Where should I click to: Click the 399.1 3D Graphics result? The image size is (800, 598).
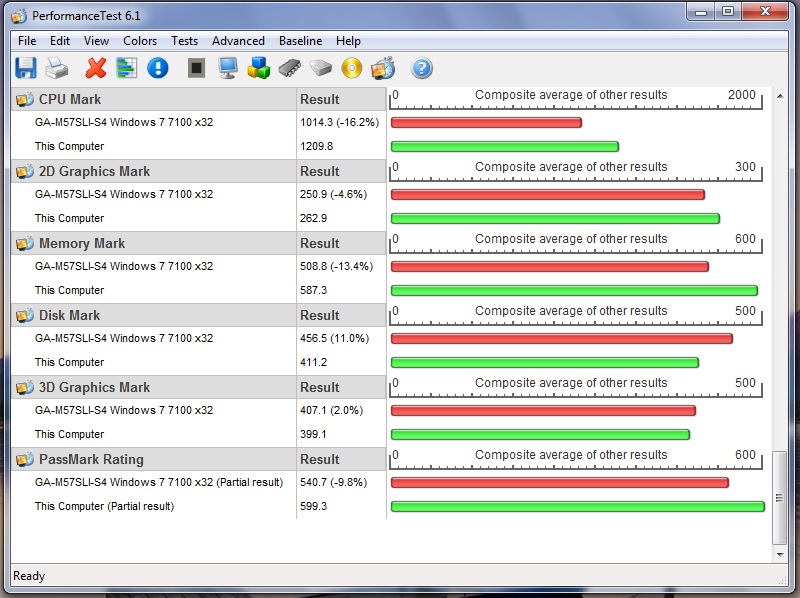tap(313, 434)
